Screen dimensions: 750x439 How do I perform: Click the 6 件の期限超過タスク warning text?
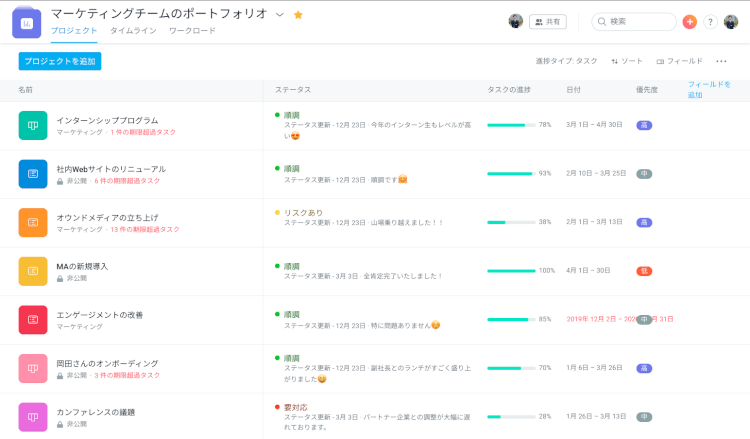(127, 181)
